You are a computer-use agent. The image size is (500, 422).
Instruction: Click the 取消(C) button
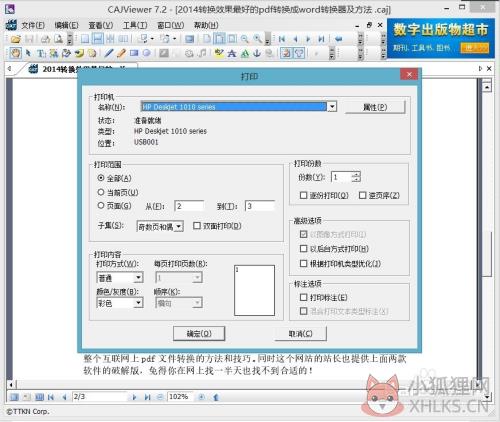300,333
